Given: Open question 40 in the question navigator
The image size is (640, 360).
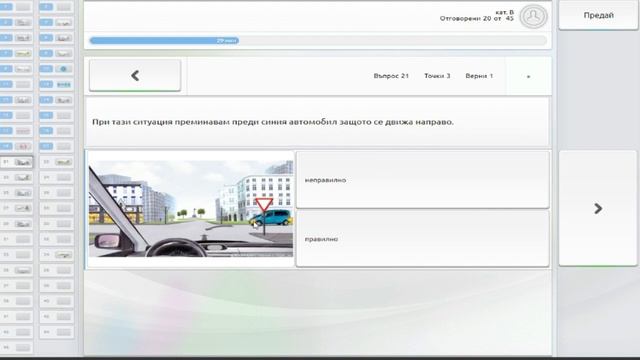Looking at the screenshot, I should click(x=56, y=302).
